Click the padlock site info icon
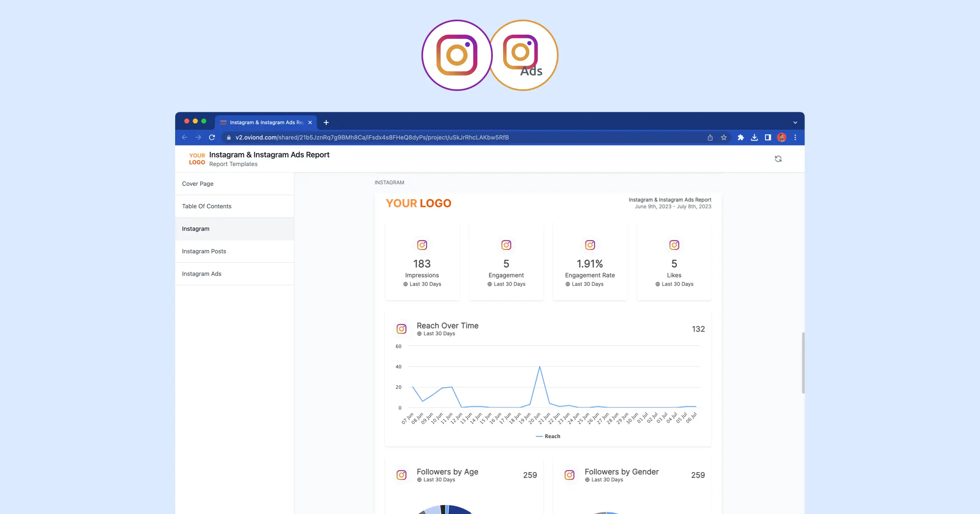 [229, 137]
